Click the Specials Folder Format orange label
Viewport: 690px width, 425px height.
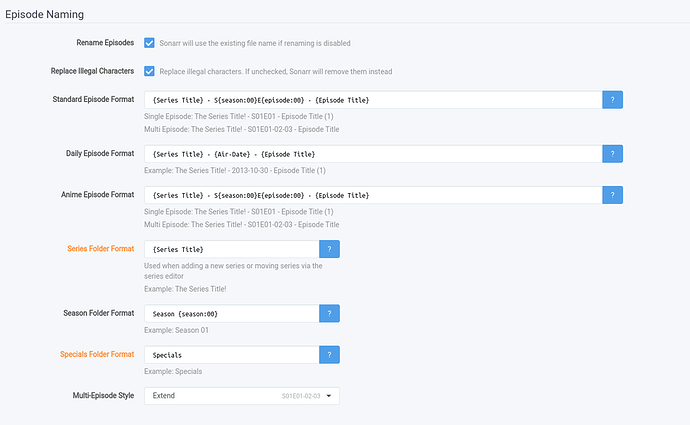97,354
